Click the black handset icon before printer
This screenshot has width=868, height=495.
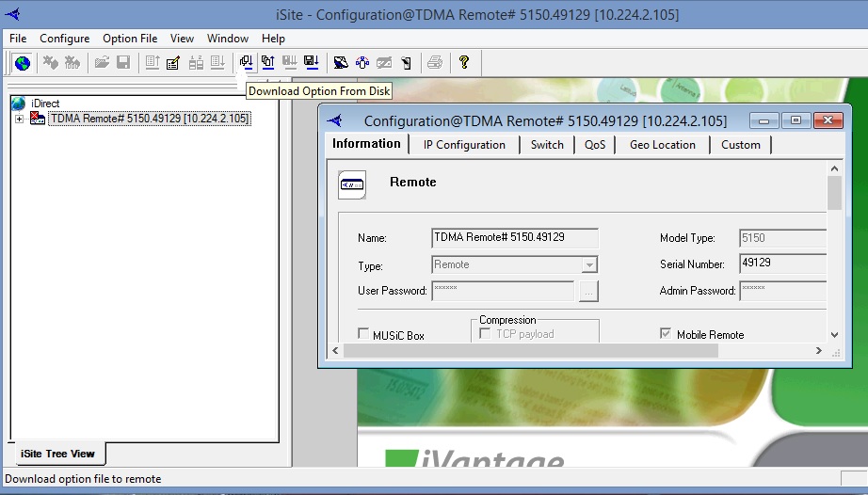click(x=407, y=62)
